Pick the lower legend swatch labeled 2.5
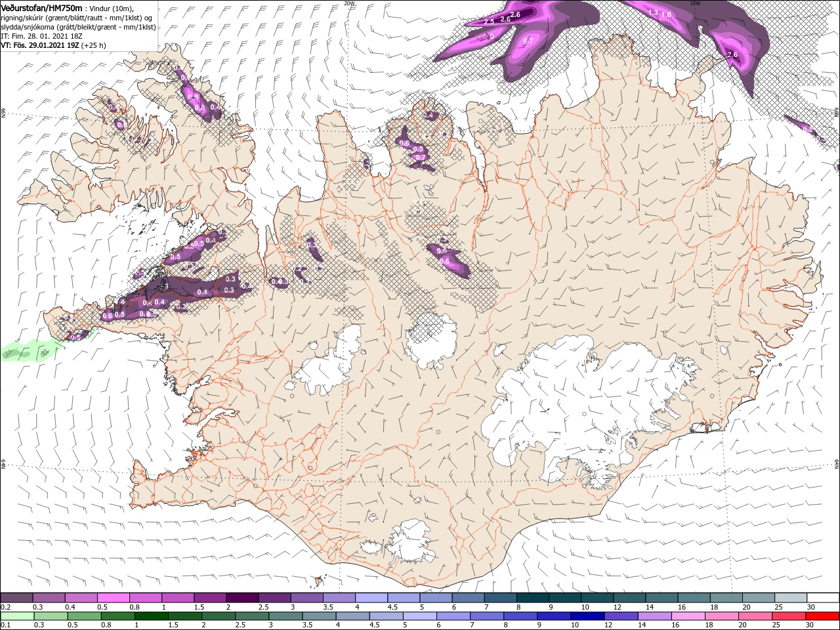840x630 pixels. coord(252,616)
